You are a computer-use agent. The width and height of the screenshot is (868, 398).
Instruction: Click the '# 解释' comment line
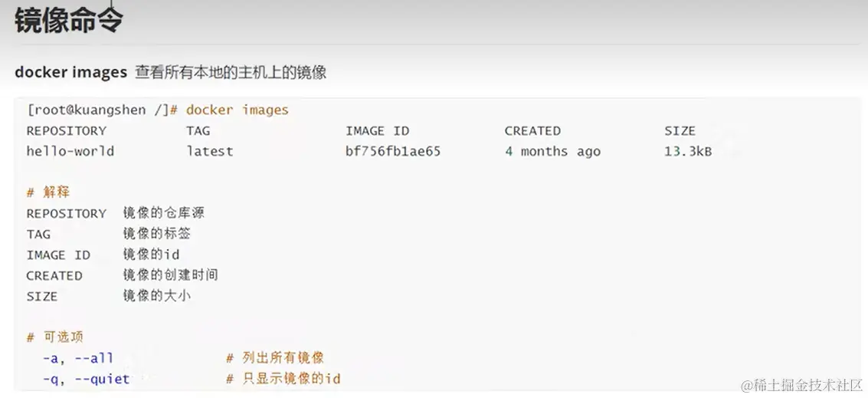pyautogui.click(x=48, y=192)
